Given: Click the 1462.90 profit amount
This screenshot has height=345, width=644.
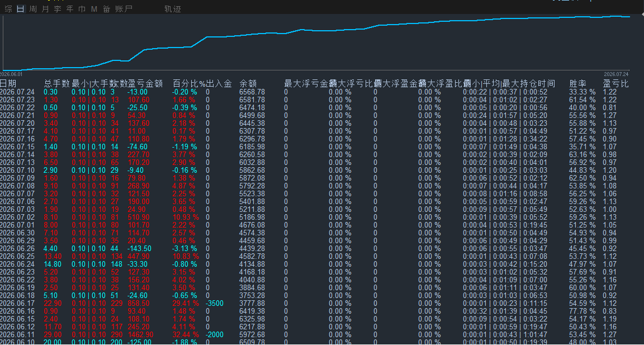Looking at the screenshot, I should point(140,335).
